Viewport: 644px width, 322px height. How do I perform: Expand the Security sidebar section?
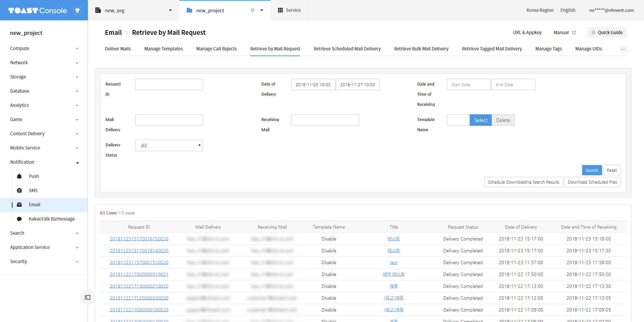(77, 262)
